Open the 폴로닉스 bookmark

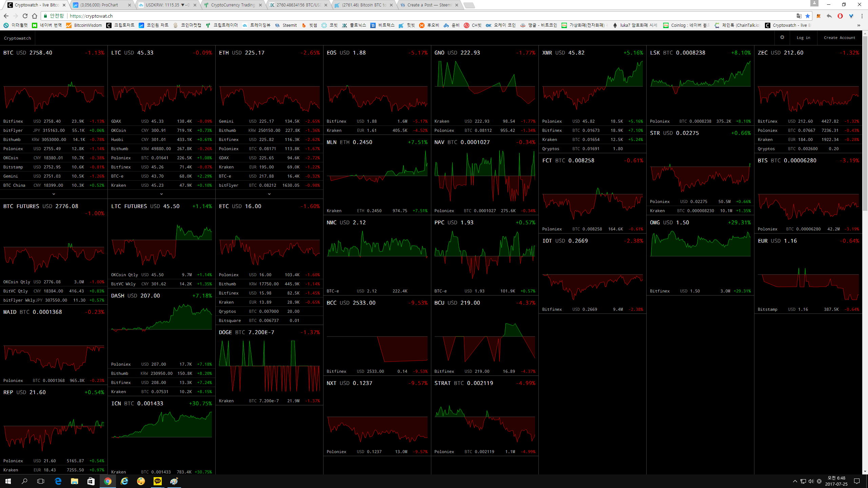coord(354,25)
